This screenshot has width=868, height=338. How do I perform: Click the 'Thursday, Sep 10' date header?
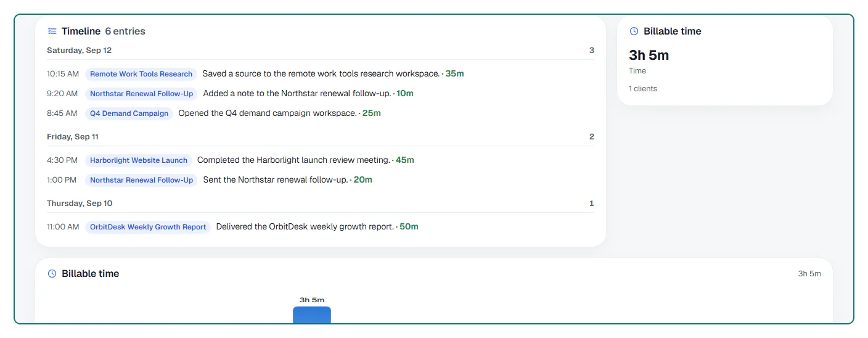80,204
